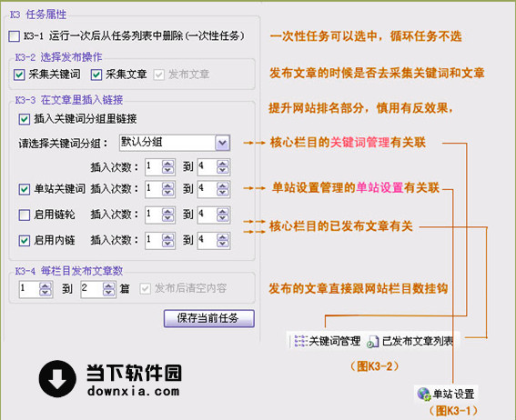Click the 单站设置 globe gear icon
The width and height of the screenshot is (516, 420).
[x=424, y=394]
